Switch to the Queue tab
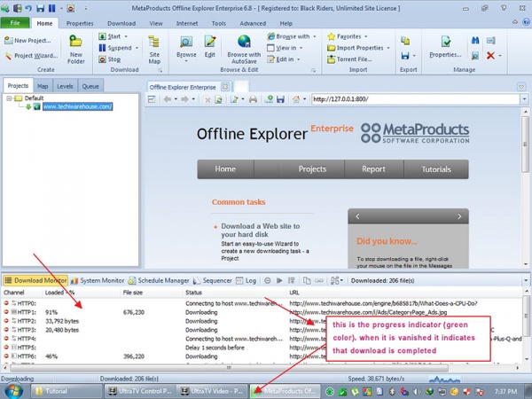The width and height of the screenshot is (532, 399). click(x=90, y=86)
